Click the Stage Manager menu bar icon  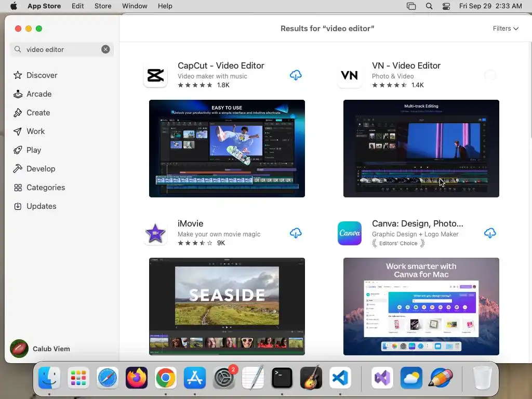pyautogui.click(x=411, y=6)
